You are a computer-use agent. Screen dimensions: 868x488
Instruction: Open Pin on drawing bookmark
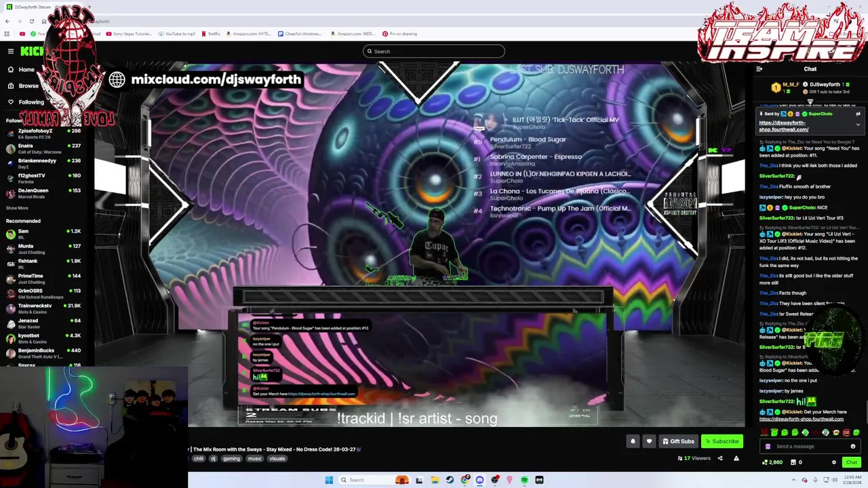400,34
